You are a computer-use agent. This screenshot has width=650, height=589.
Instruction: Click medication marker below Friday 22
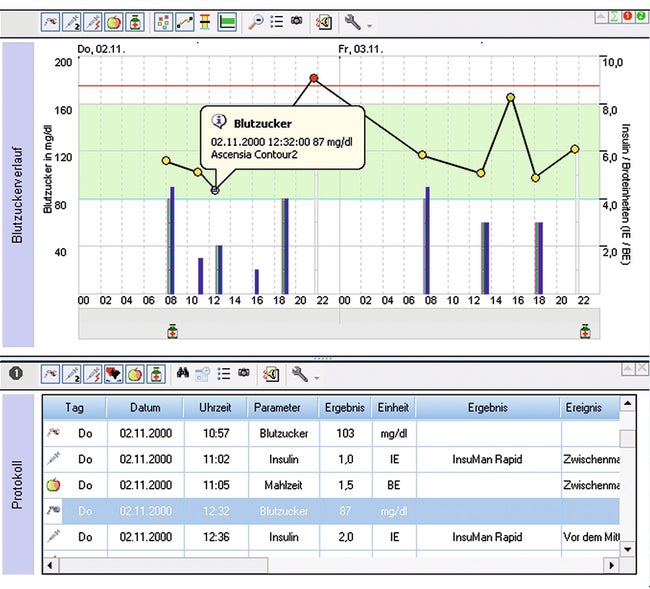(585, 331)
